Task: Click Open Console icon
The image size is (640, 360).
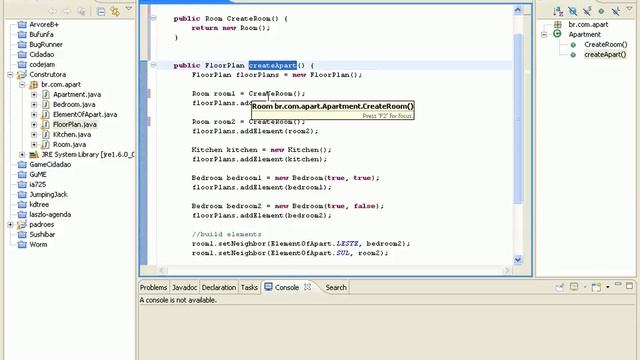Action: 596,287
